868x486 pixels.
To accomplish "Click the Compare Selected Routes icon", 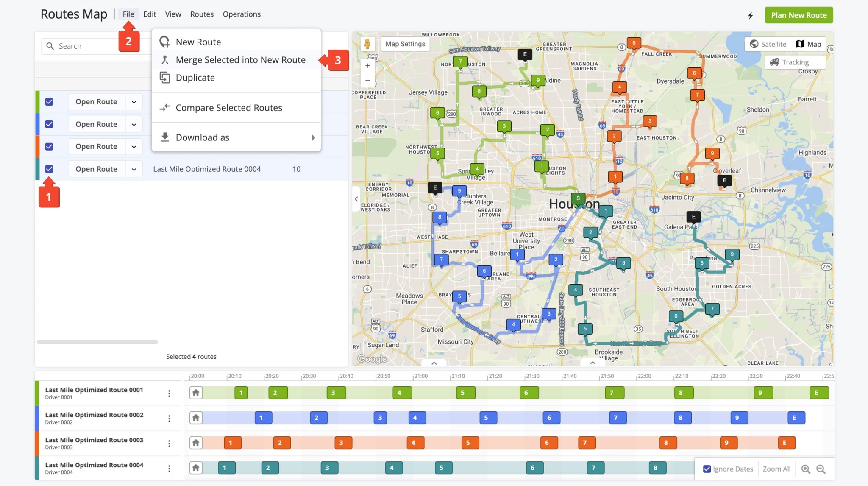I will (x=165, y=108).
